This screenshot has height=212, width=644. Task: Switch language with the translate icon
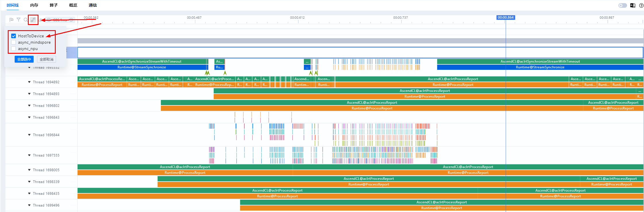click(633, 5)
